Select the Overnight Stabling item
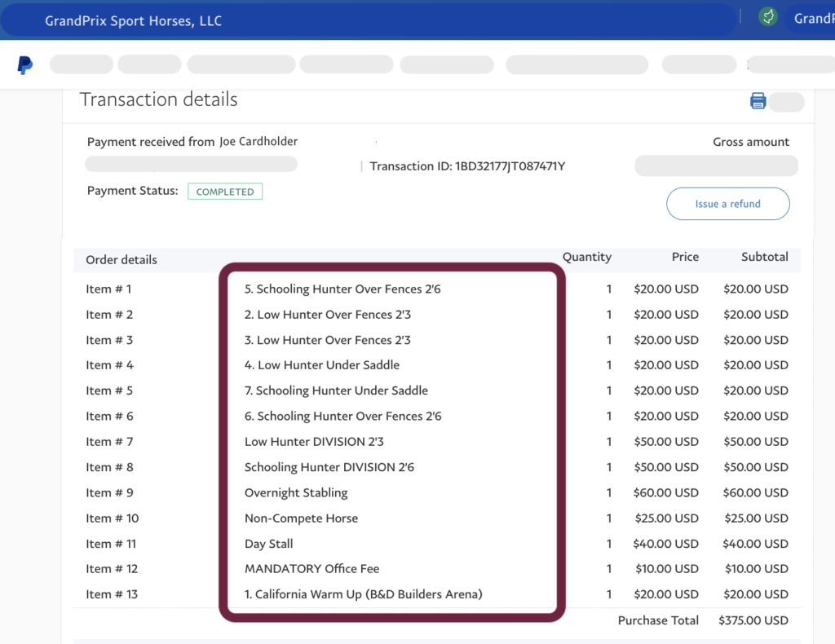The height and width of the screenshot is (644, 835). (x=296, y=493)
